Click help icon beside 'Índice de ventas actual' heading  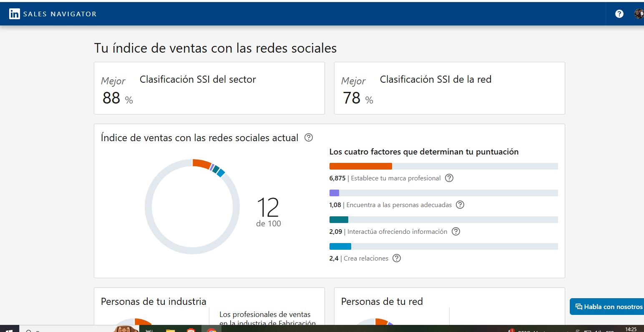tap(309, 137)
